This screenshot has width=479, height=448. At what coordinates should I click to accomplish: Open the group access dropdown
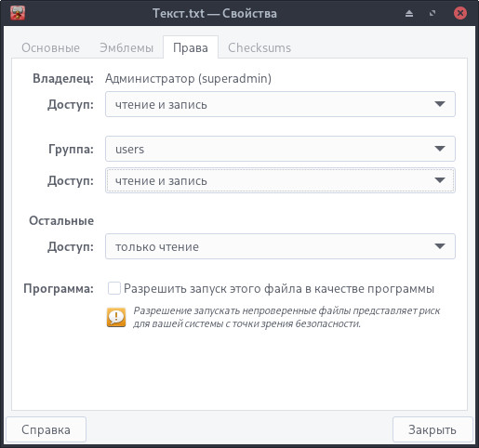click(280, 180)
